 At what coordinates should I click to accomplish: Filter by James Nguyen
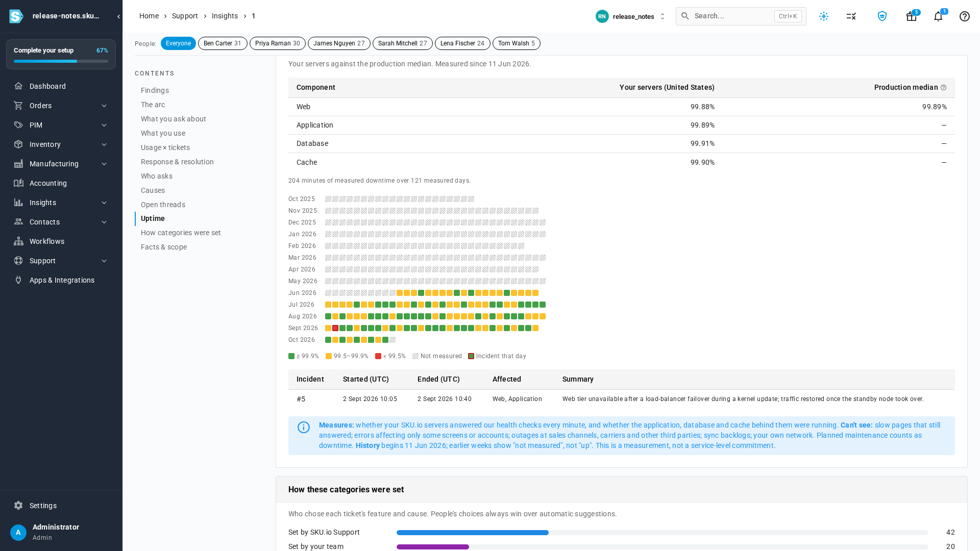coord(339,43)
